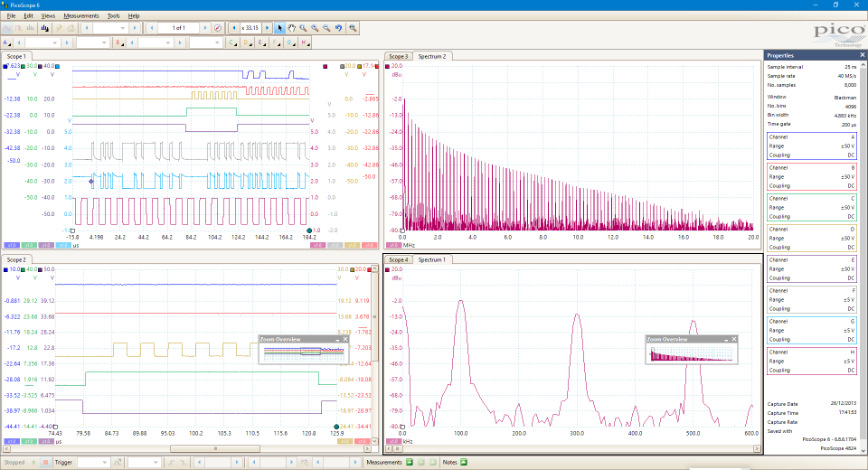The image size is (868, 470).
Task: Open the Help menu
Action: coord(134,16)
